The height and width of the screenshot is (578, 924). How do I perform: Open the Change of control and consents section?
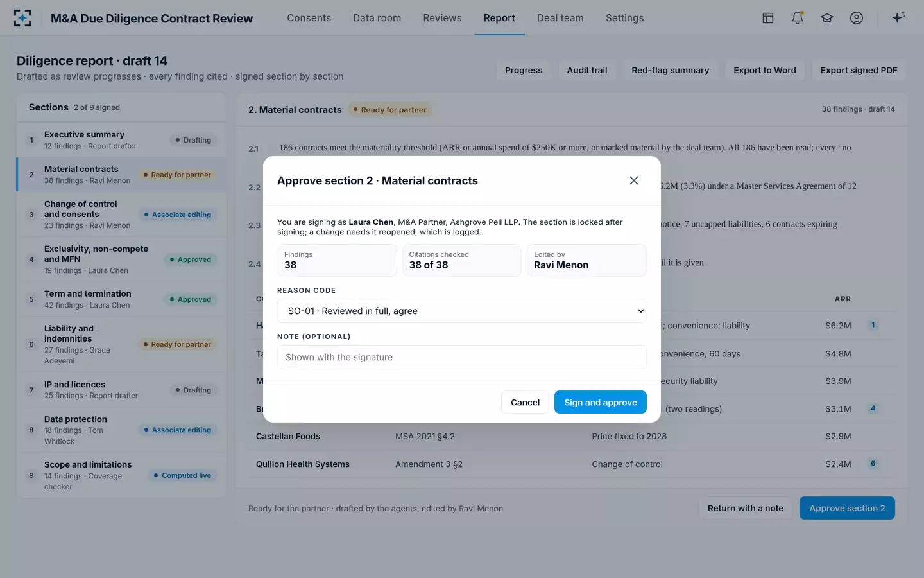(121, 215)
